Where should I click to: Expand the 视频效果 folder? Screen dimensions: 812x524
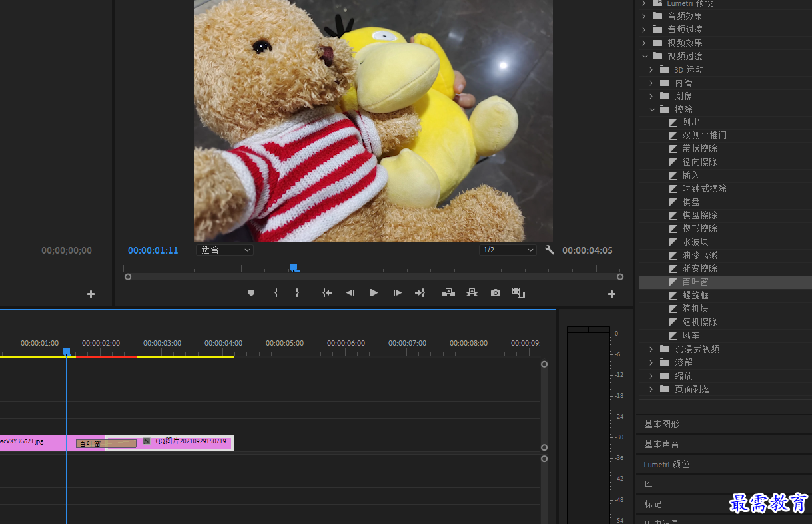coord(644,43)
